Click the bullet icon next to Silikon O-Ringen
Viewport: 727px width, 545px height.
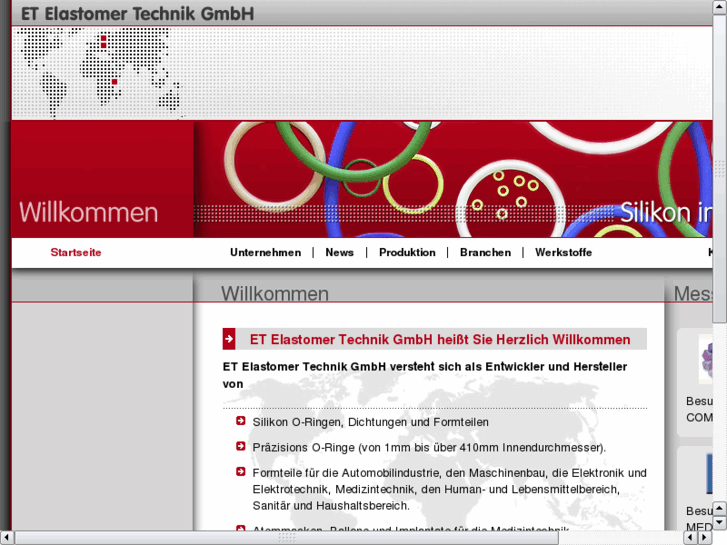point(241,421)
